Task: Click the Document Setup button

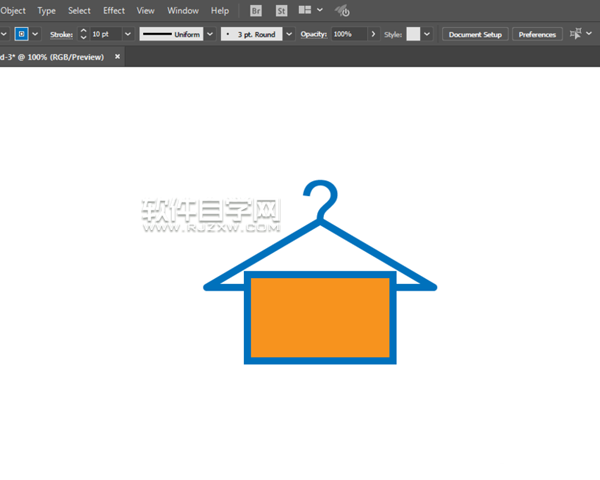Action: tap(475, 34)
